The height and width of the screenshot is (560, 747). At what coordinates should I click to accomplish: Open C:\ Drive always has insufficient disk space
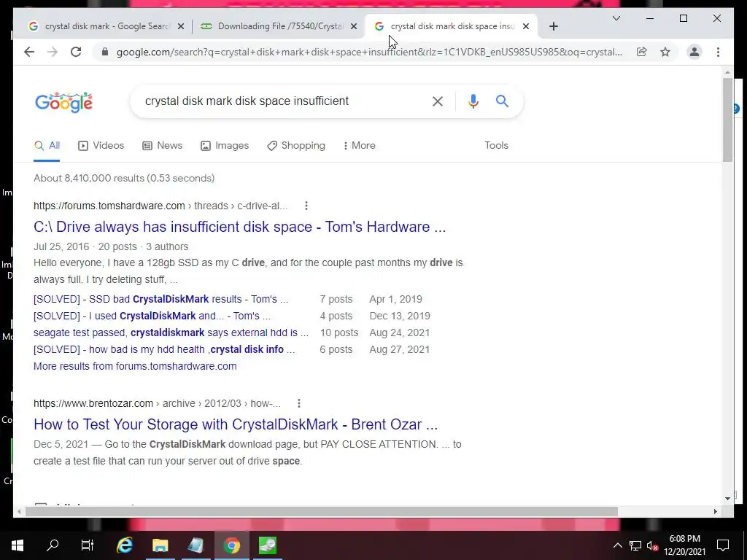[239, 227]
